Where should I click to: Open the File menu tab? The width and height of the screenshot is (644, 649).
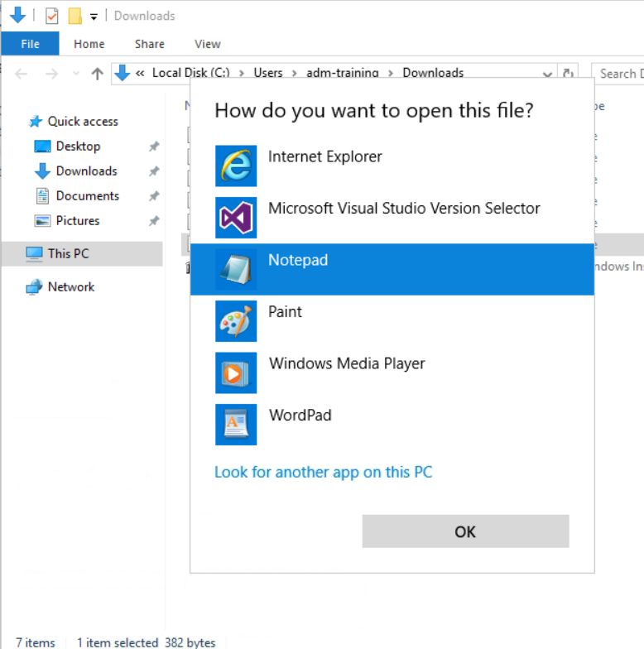coord(30,44)
